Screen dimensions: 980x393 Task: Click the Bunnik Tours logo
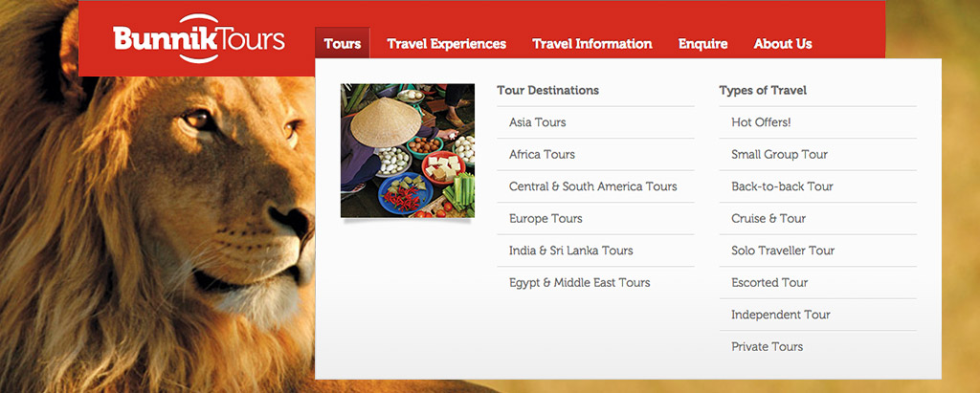pyautogui.click(x=198, y=39)
